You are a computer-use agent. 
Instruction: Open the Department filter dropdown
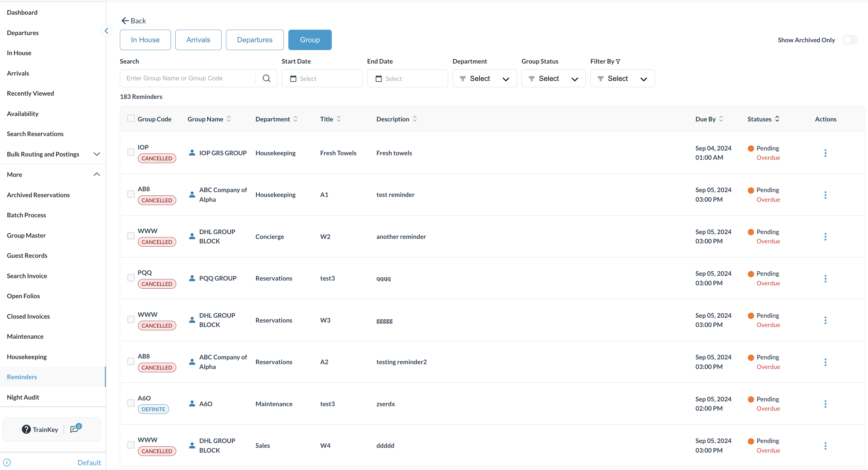tap(484, 79)
